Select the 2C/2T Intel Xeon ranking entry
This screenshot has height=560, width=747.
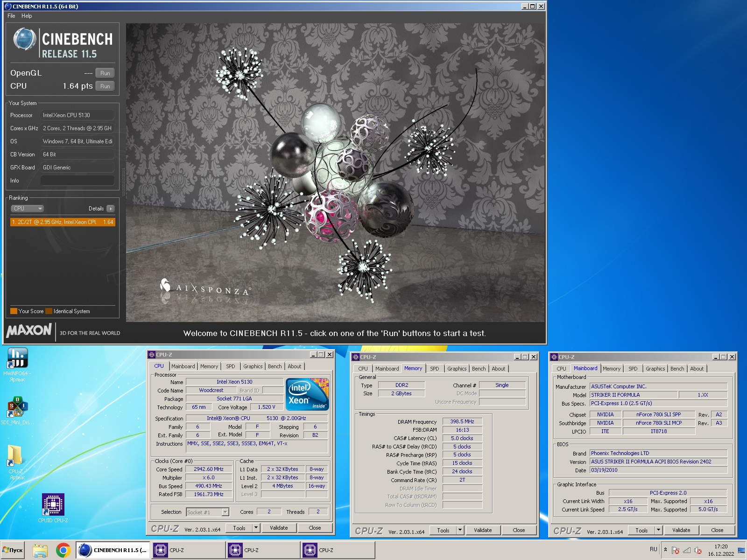[63, 222]
